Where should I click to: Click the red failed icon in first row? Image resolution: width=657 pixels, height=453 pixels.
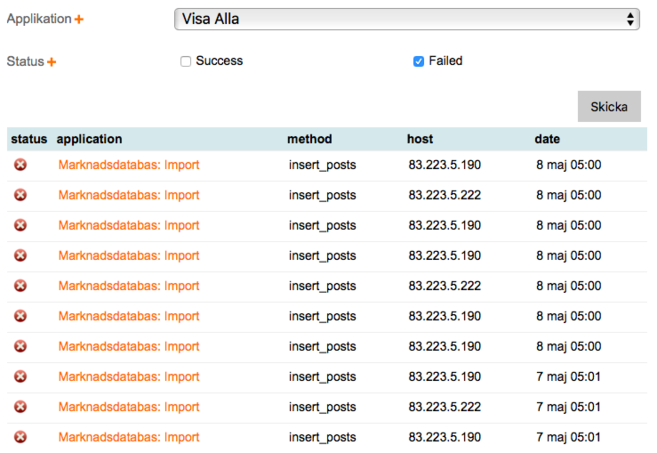[20, 165]
